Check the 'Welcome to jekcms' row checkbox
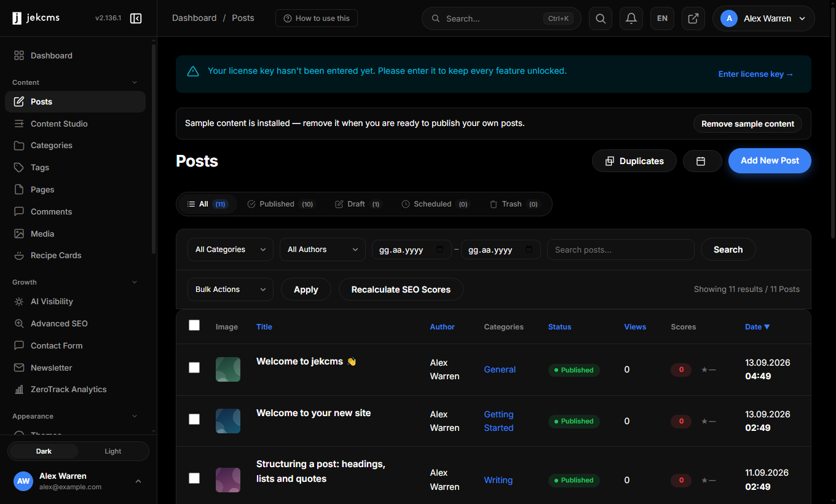 [x=194, y=368]
